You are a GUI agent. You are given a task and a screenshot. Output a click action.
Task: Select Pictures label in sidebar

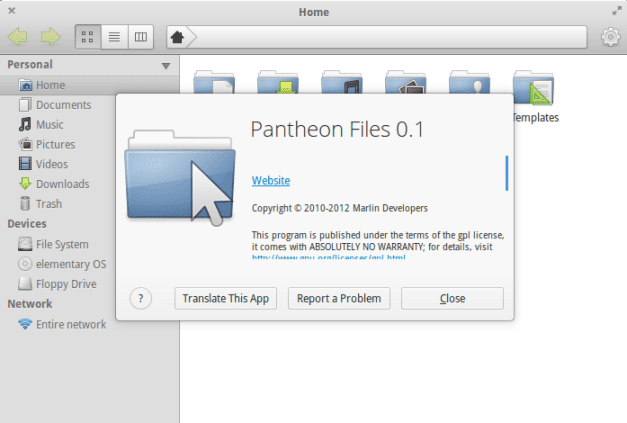point(56,144)
